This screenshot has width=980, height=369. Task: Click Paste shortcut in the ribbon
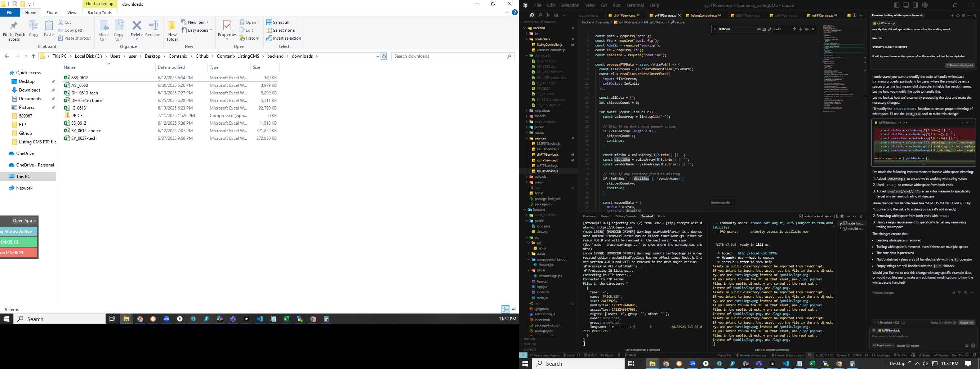coord(75,39)
